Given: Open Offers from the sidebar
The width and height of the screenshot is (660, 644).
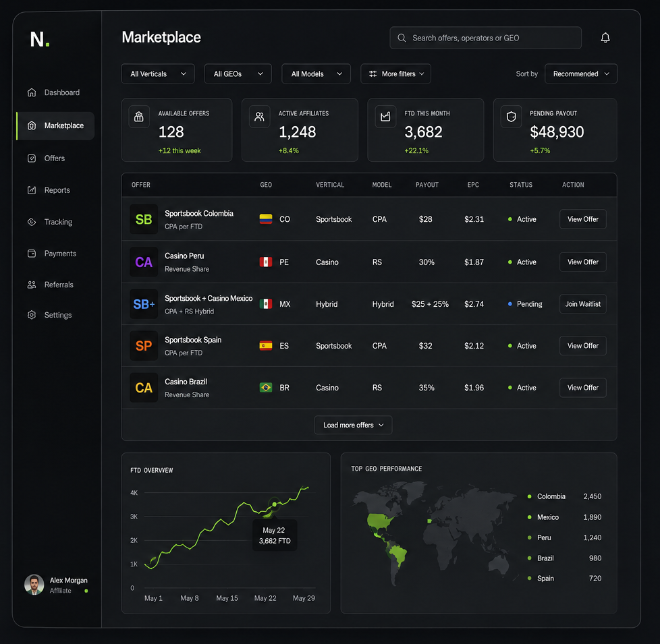Looking at the screenshot, I should pyautogui.click(x=55, y=158).
